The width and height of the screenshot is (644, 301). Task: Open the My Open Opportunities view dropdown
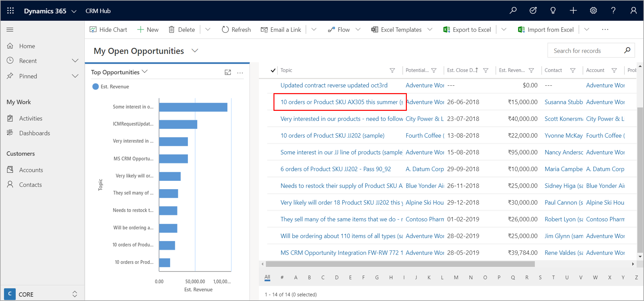coord(195,51)
